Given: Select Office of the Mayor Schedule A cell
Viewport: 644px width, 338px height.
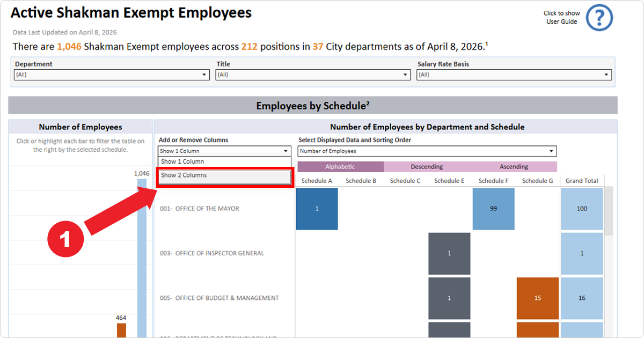Looking at the screenshot, I should [317, 209].
